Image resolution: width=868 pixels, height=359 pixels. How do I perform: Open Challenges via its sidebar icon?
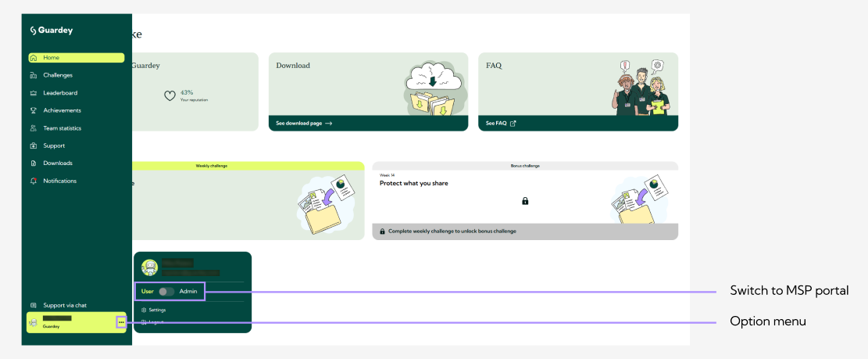click(33, 75)
